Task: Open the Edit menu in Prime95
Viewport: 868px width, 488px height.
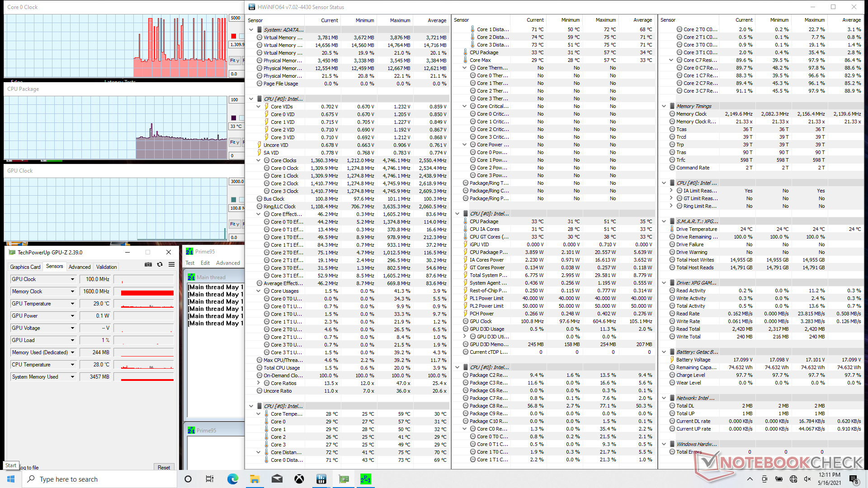Action: [205, 263]
